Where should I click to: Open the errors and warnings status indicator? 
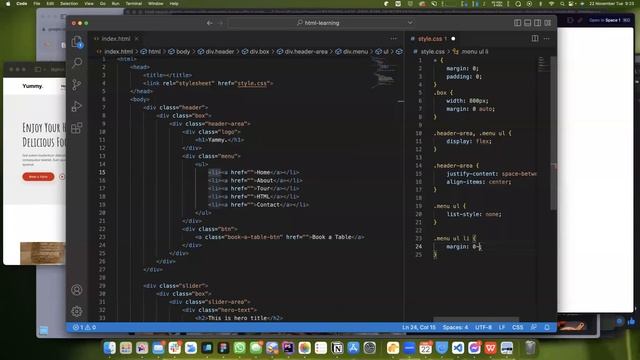[x=84, y=327]
